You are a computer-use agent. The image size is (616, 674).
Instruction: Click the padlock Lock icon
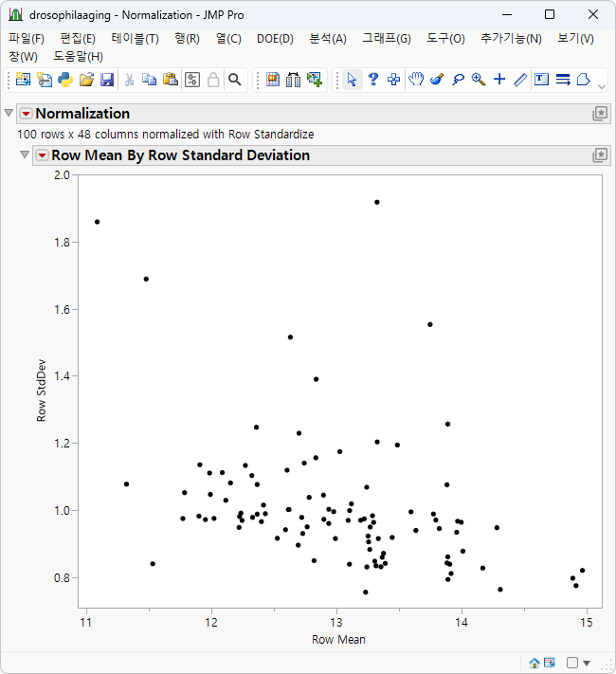click(213, 80)
